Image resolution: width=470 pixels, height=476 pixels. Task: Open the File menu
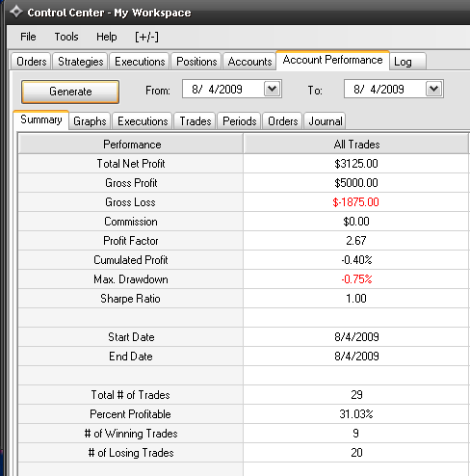point(28,37)
